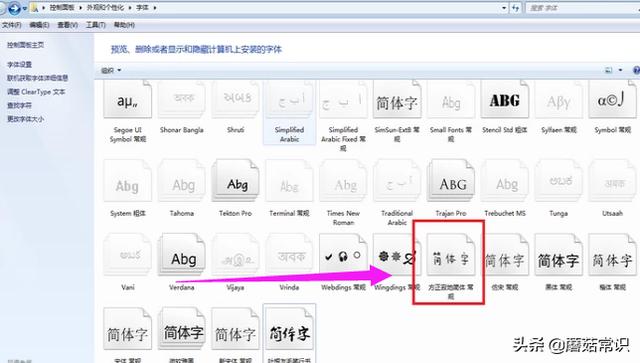Go to 控制面板主页 in the sidebar
640x363 pixels.
(x=25, y=45)
